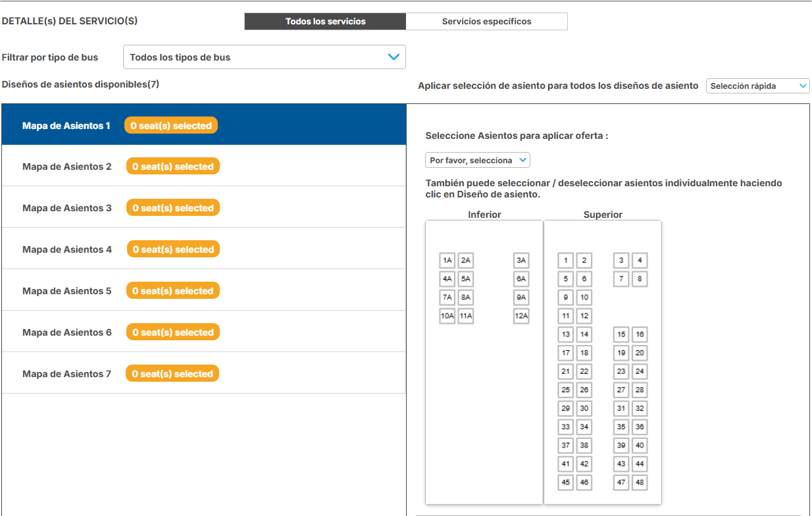Click seat count badge for Mapa 4

173,249
